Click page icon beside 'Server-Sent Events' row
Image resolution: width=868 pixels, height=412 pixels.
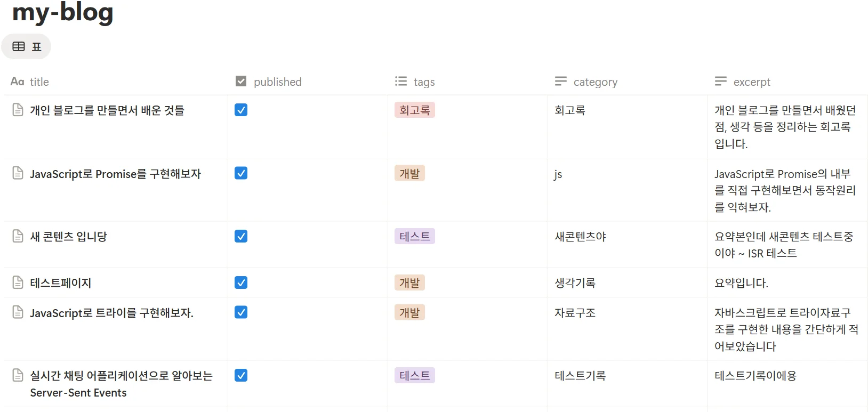[18, 375]
